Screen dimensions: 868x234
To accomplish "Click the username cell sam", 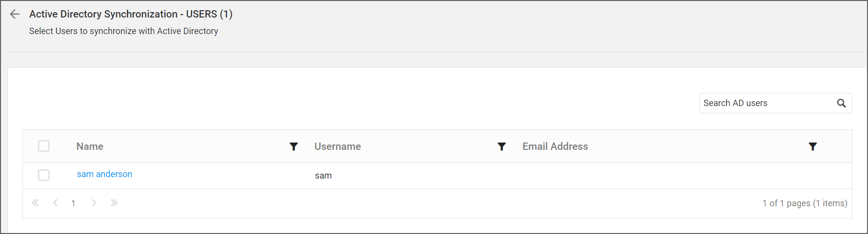I will click(323, 176).
